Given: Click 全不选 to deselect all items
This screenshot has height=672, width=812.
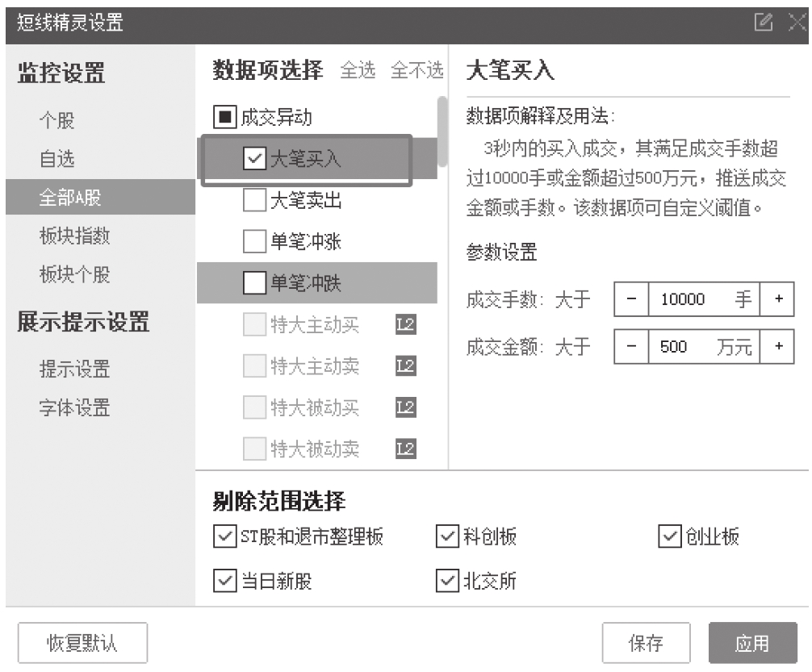Looking at the screenshot, I should tap(416, 70).
